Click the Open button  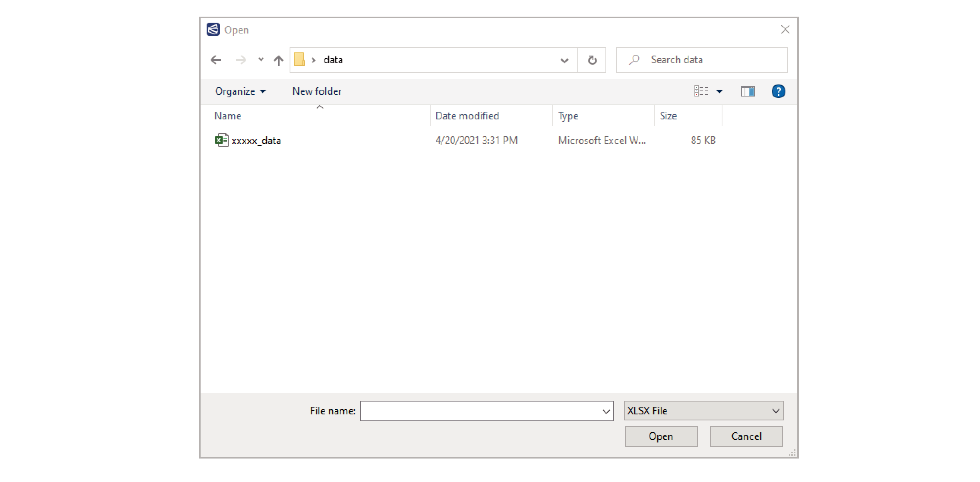661,436
